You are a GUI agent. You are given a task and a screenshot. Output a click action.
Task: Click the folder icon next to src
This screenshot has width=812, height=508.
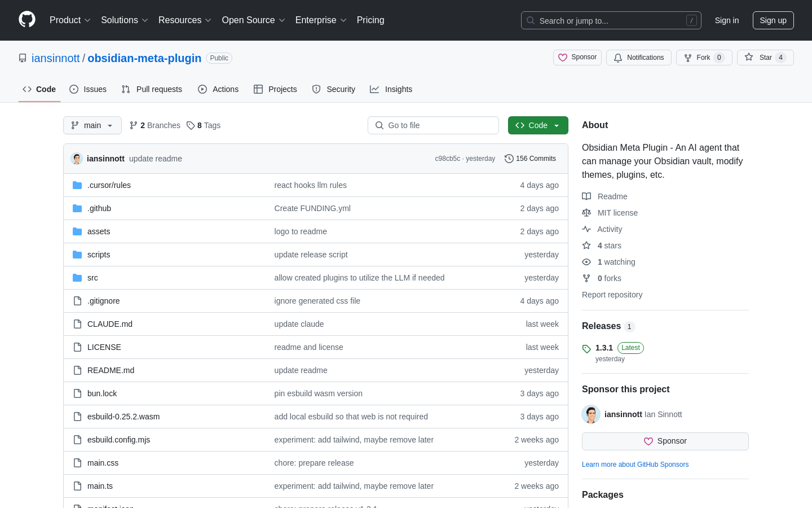77,278
